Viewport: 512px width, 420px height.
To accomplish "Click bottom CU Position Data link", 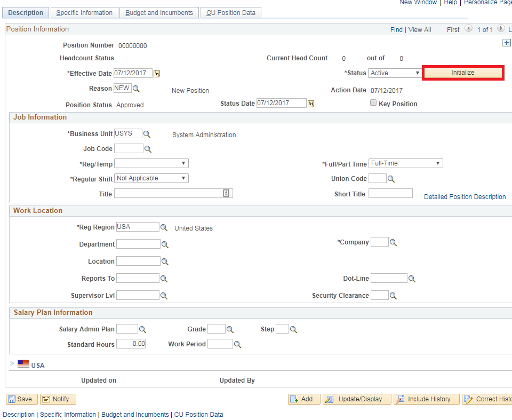I will tap(198, 415).
